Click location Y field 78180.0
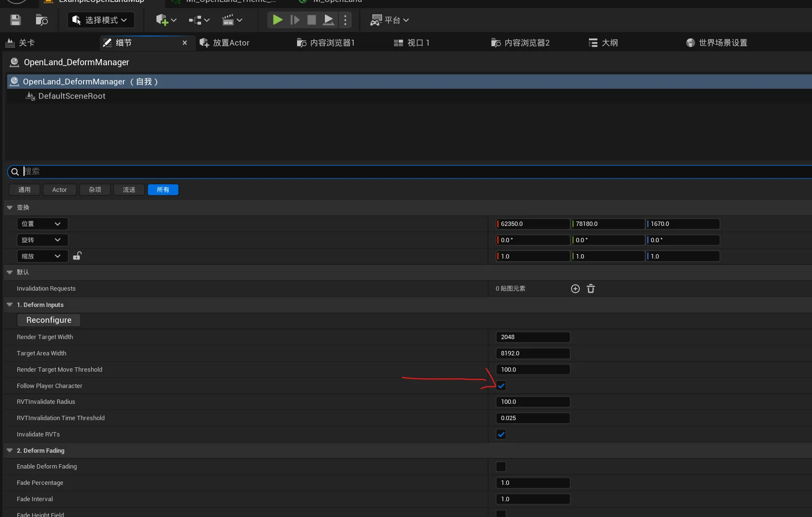812x517 pixels. pyautogui.click(x=608, y=224)
